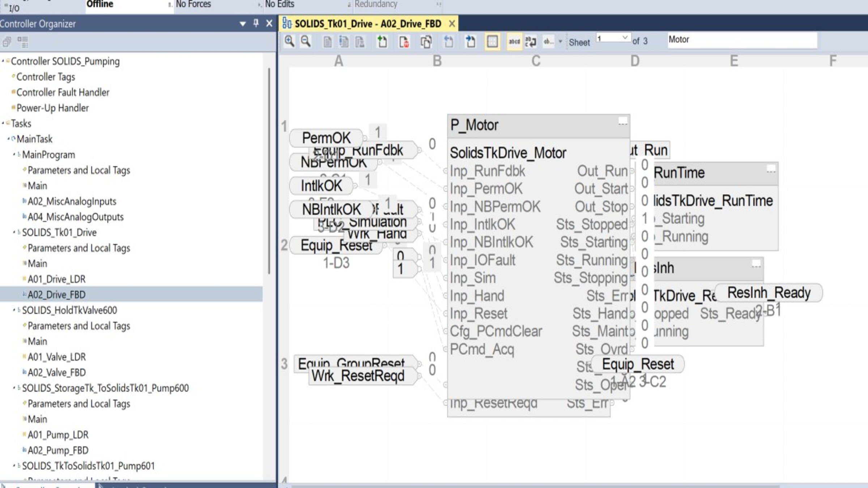Select Power-Up Handler

(52, 108)
